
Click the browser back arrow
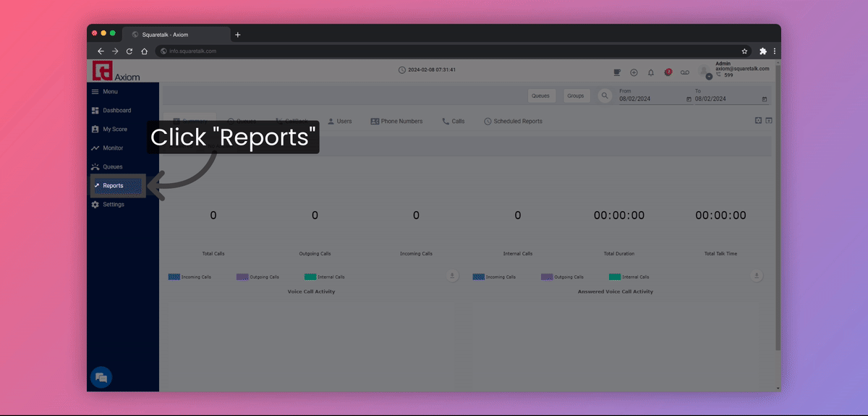[100, 51]
